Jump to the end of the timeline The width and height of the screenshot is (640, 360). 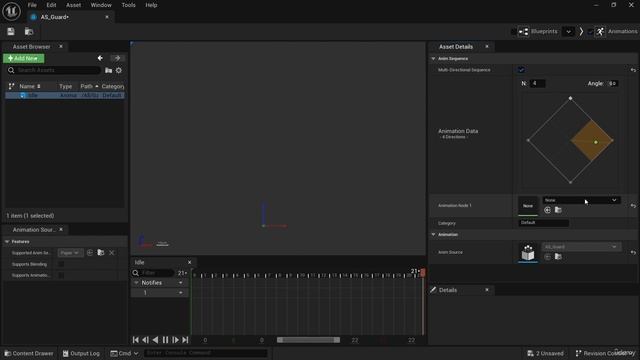(185, 340)
